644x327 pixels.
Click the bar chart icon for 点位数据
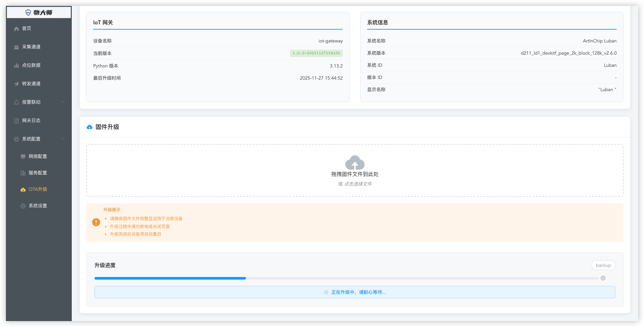[16, 65]
